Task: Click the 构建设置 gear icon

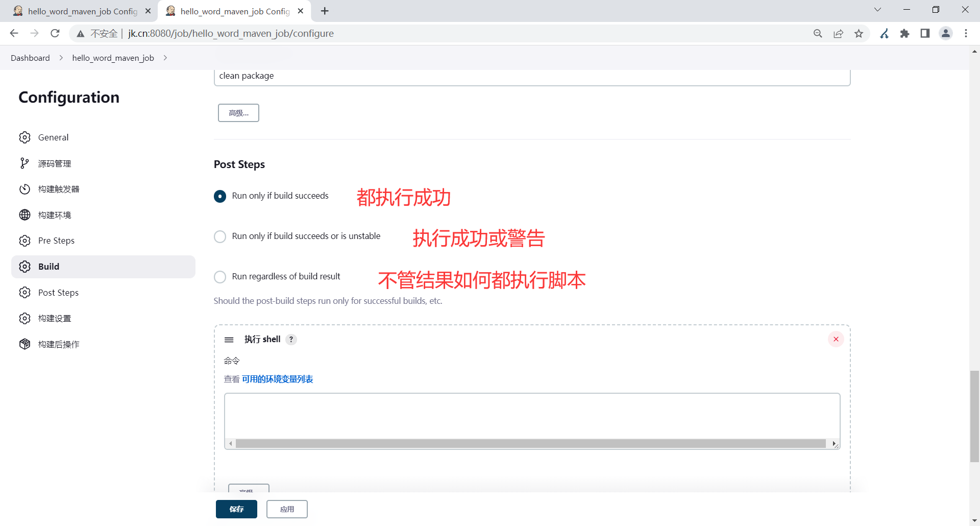Action: [x=24, y=318]
